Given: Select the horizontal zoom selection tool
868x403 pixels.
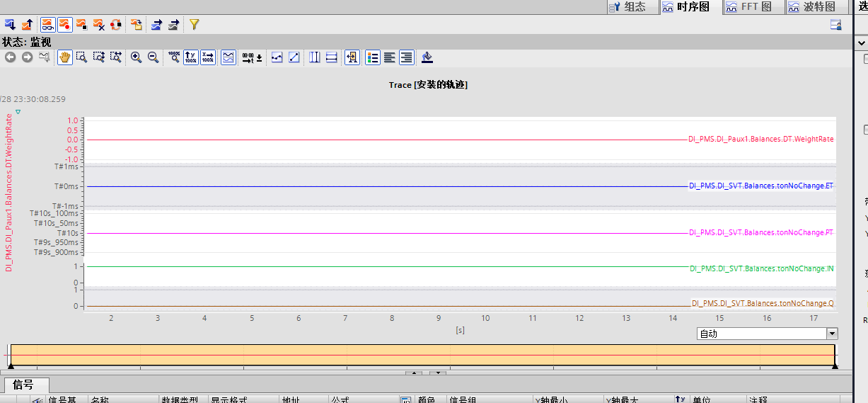Looking at the screenshot, I should [116, 57].
